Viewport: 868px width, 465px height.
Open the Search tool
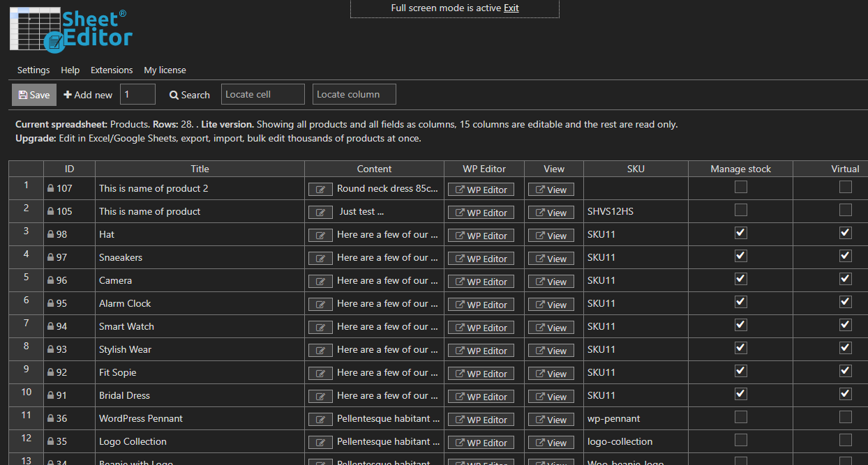189,95
